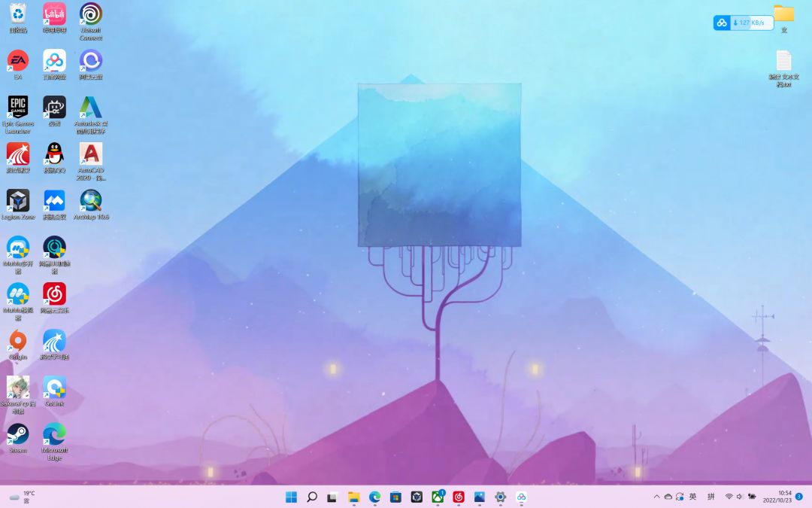Click the battery status tray icon

tap(752, 497)
